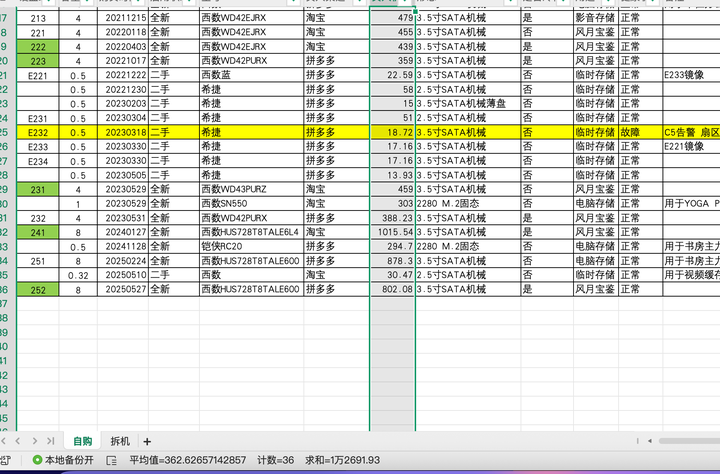The height and width of the screenshot is (474, 720).
Task: Select the green cell labeled 223
Action: 38,61
